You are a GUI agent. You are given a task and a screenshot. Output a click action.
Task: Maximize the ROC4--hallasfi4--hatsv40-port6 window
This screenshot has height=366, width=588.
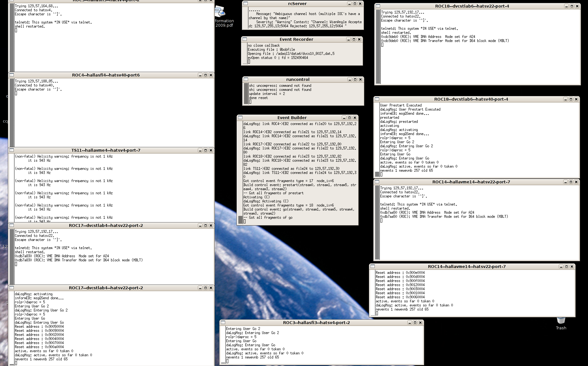point(205,75)
